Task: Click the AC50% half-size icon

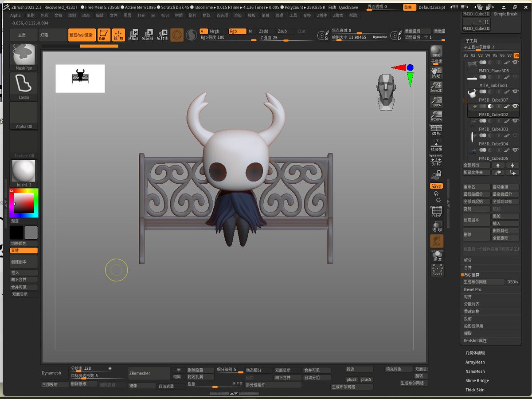Action: [437, 116]
